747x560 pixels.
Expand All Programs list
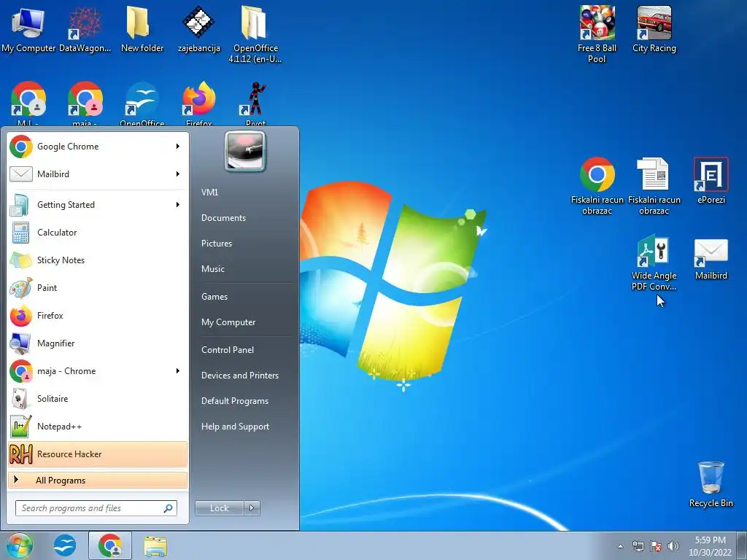tap(98, 481)
